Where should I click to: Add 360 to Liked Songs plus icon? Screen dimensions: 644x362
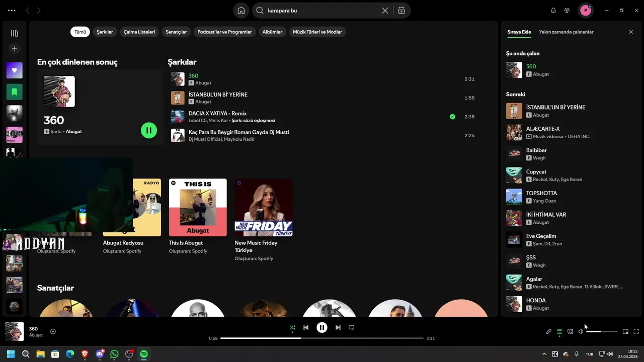[53, 331]
